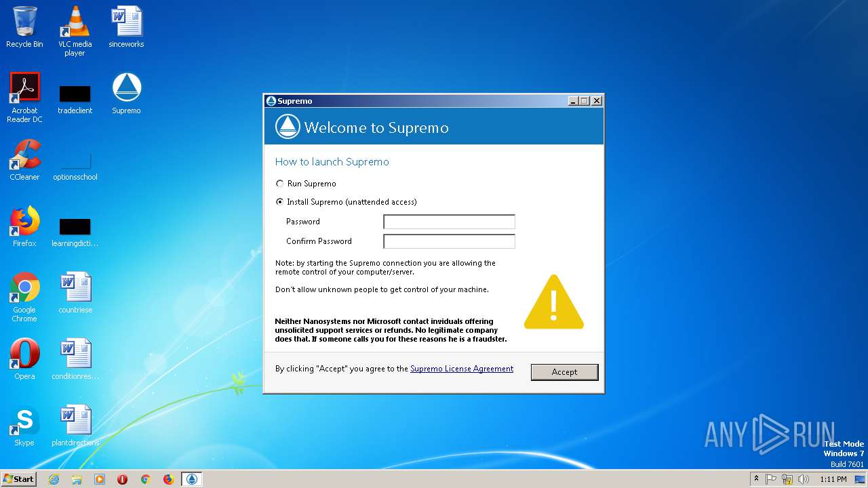
Task: Click the 'Welcome to Supremo' title text
Action: coord(376,127)
